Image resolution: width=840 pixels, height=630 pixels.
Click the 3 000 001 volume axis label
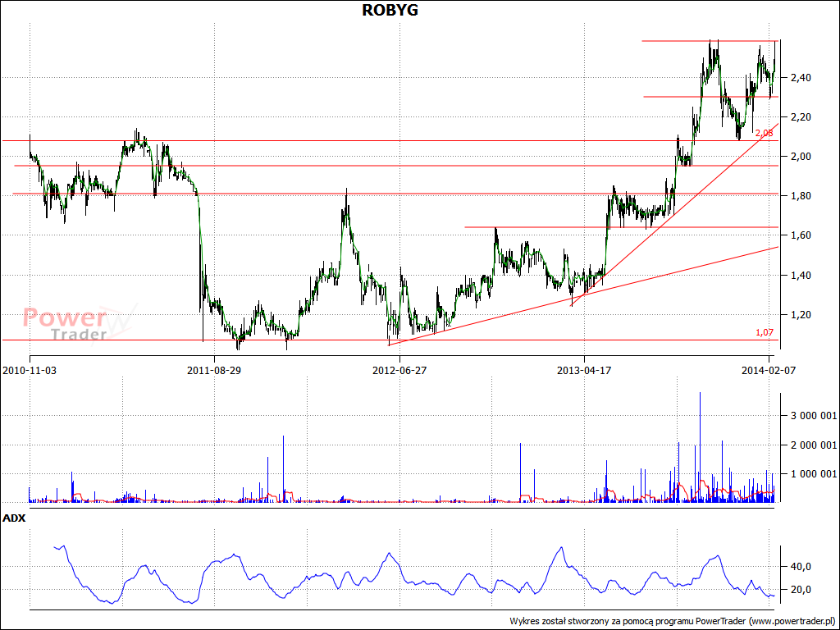point(813,415)
